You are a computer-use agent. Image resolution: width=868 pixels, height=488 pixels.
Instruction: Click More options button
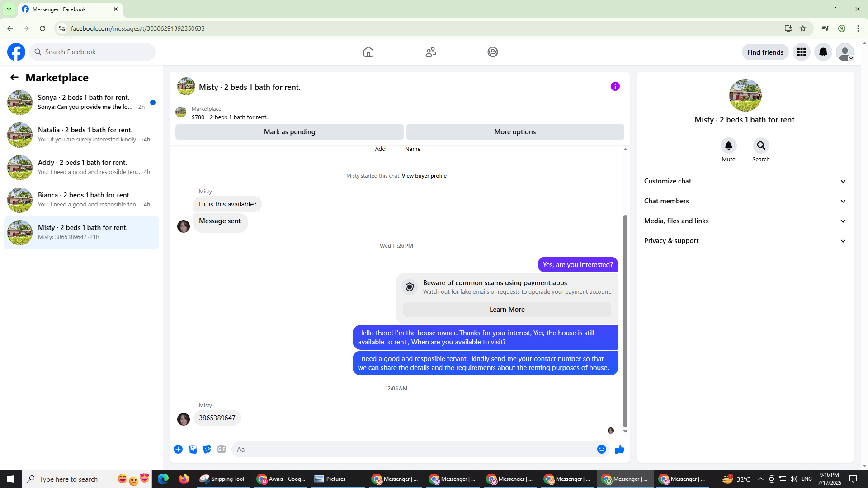pos(515,132)
